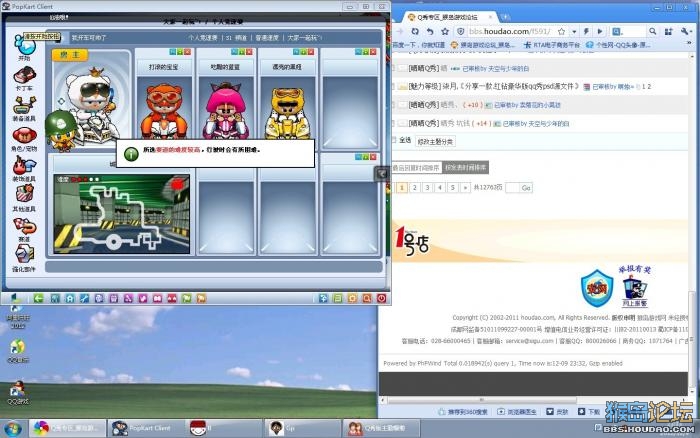Click the star icon inside the address bar

pos(562,31)
